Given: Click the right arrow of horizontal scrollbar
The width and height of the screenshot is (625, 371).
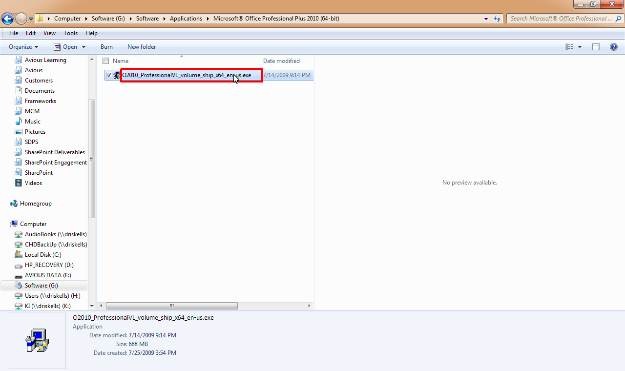Looking at the screenshot, I should tap(309, 306).
